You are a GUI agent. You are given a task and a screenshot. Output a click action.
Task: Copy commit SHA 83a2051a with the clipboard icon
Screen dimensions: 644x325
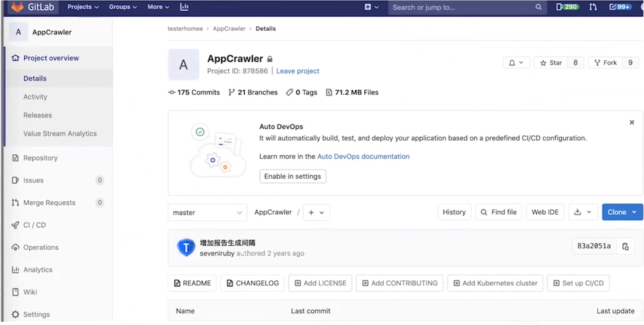(625, 246)
